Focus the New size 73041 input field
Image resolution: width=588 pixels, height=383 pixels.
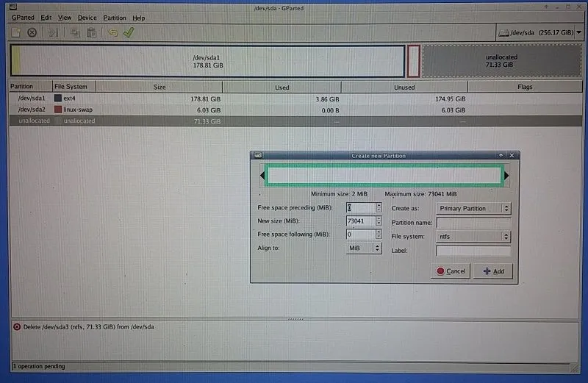[x=361, y=221]
